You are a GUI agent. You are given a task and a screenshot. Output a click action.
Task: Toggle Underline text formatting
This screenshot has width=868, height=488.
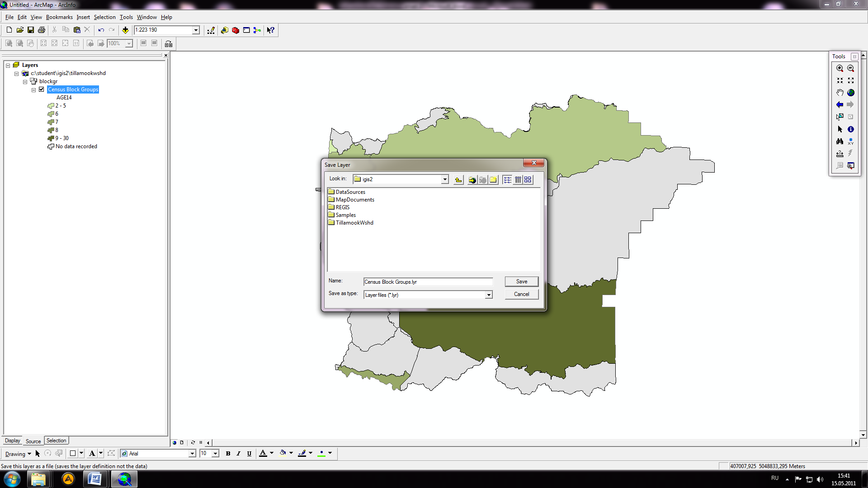point(249,454)
